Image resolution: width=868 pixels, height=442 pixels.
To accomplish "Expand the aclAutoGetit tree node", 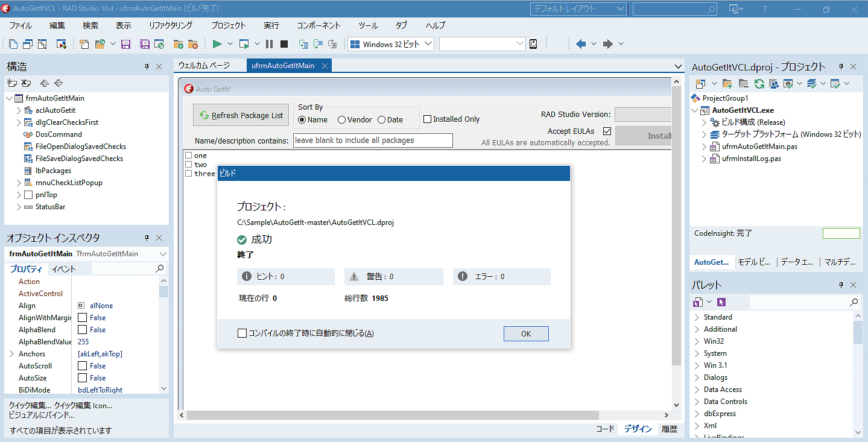I will pyautogui.click(x=19, y=110).
